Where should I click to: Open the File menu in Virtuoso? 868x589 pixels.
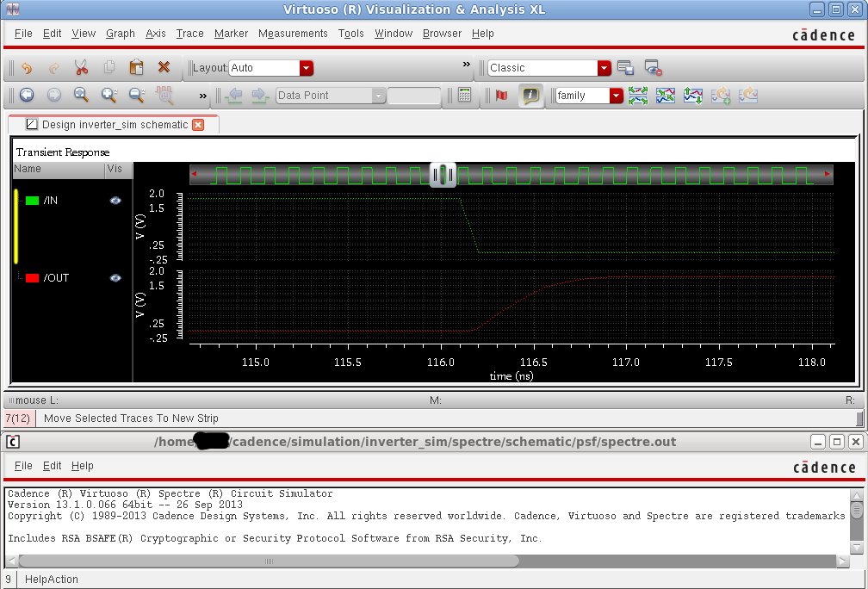pyautogui.click(x=23, y=34)
